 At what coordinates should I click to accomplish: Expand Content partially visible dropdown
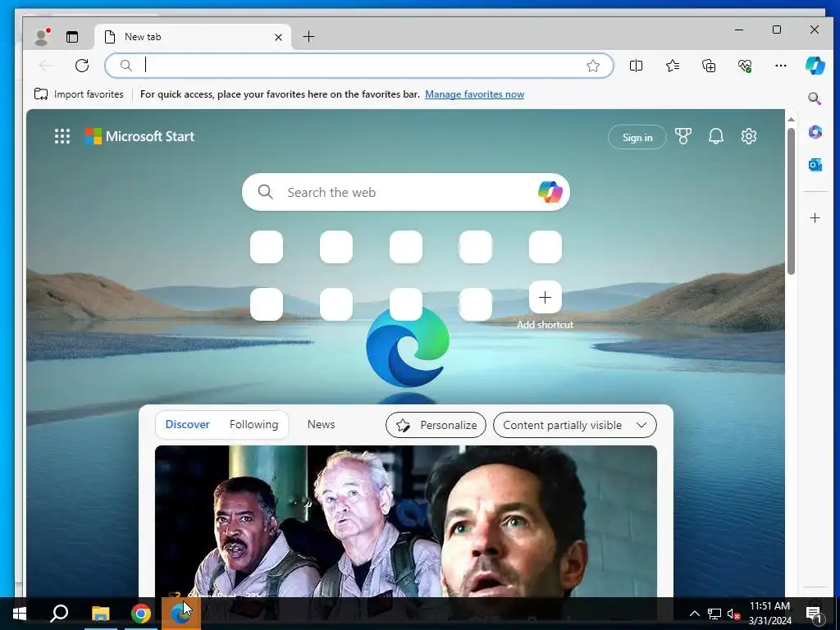point(574,425)
